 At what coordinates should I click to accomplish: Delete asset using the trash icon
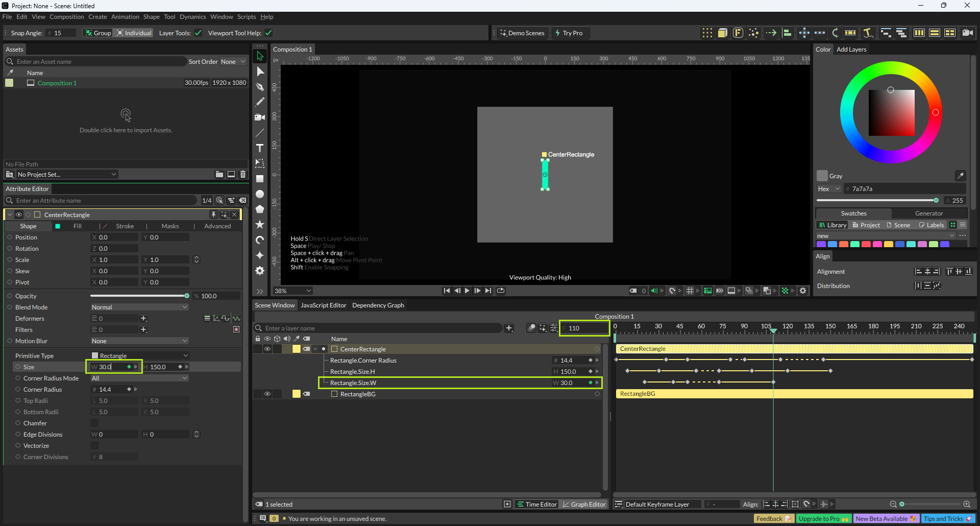(x=243, y=174)
